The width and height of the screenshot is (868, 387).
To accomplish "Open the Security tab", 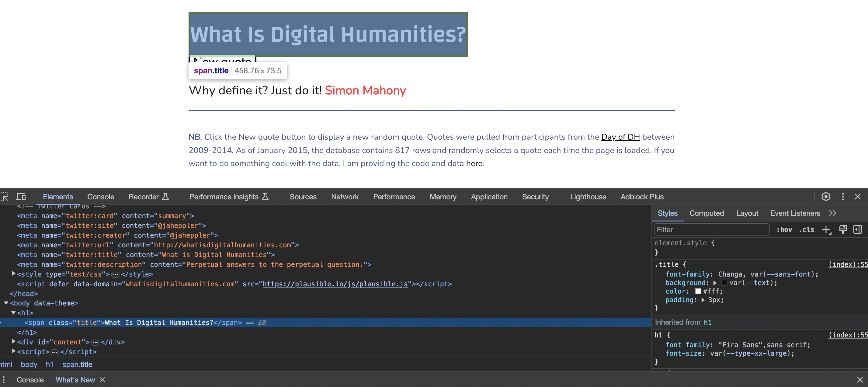I will point(535,197).
